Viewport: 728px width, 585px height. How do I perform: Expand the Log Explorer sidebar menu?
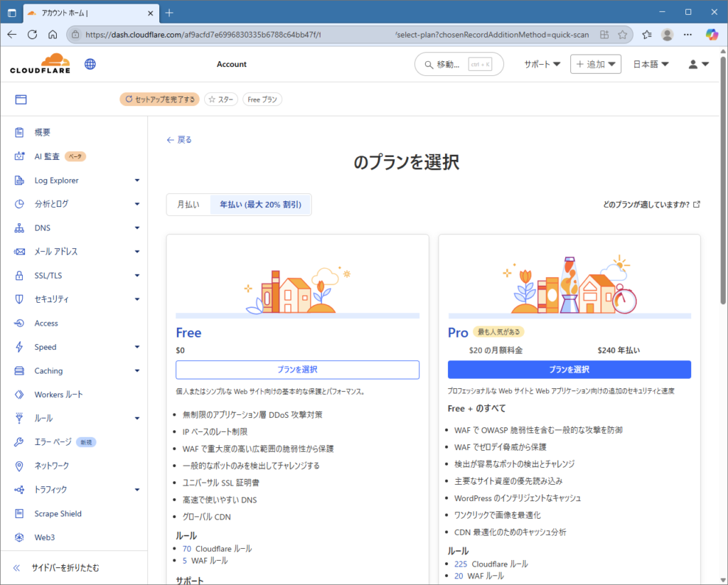(x=137, y=180)
